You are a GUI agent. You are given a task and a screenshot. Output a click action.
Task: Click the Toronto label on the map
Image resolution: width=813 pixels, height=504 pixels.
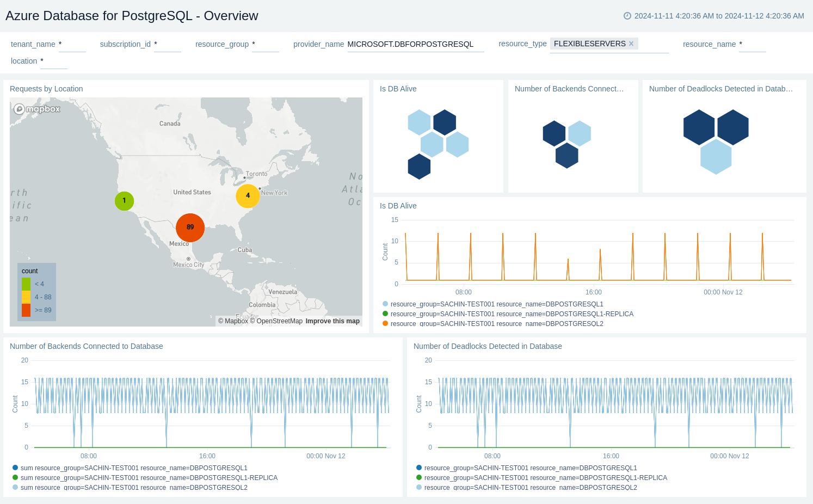tap(257, 174)
